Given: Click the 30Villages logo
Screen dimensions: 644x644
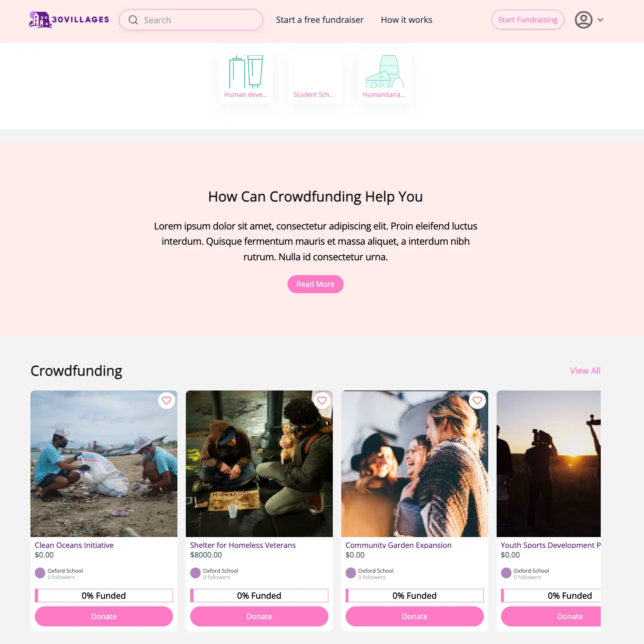Looking at the screenshot, I should [69, 20].
